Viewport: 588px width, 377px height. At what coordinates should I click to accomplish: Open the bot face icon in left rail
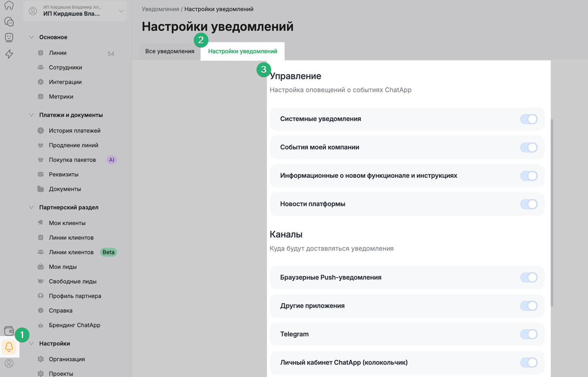pyautogui.click(x=9, y=37)
